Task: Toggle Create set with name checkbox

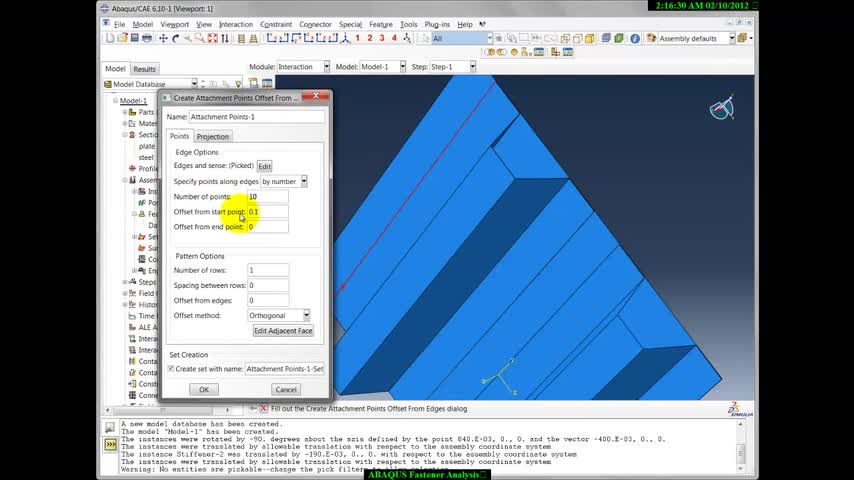Action: (171, 369)
